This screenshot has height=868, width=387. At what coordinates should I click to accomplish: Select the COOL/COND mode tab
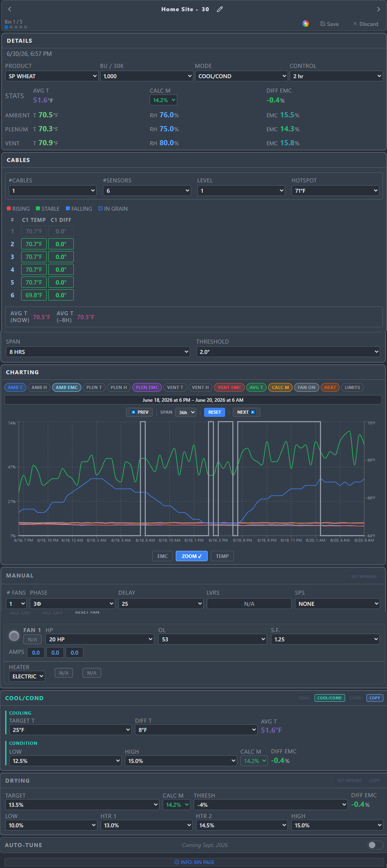[x=329, y=698]
